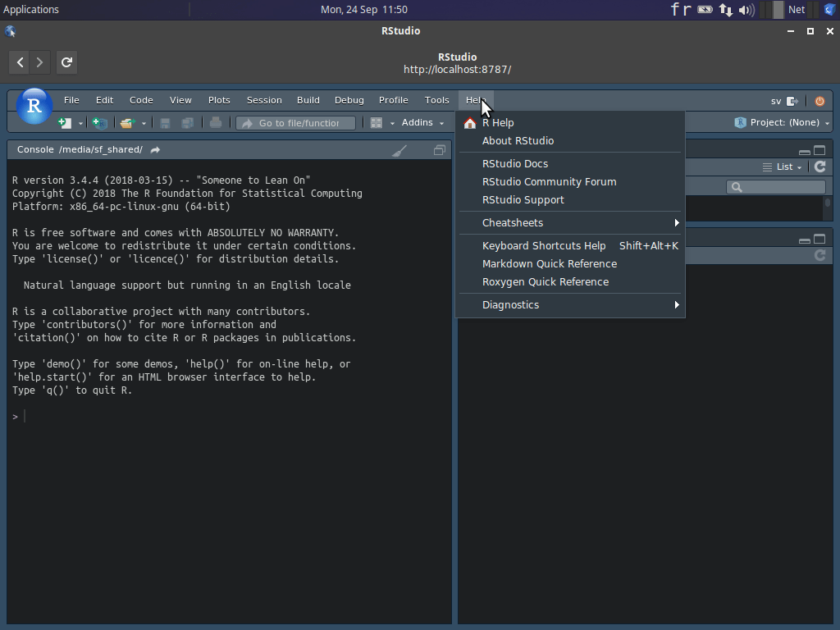
Task: Open the Code menu
Action: [141, 100]
